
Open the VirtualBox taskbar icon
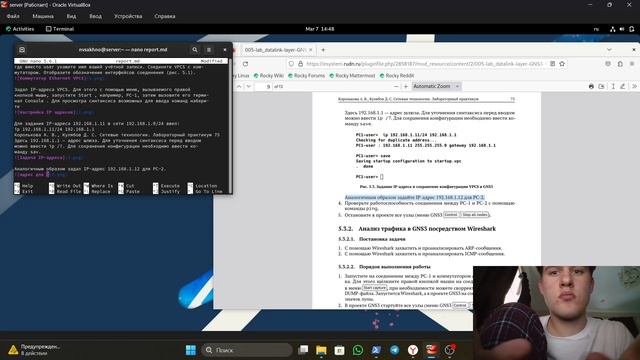click(431, 350)
